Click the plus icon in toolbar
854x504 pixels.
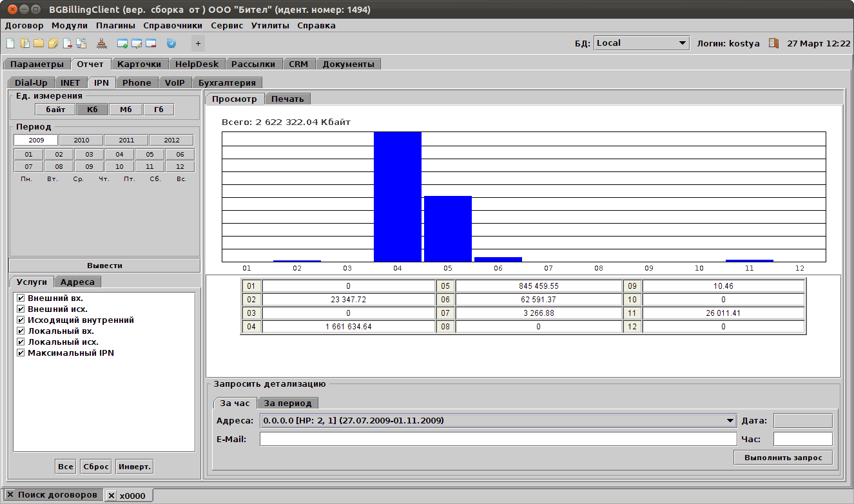click(198, 44)
